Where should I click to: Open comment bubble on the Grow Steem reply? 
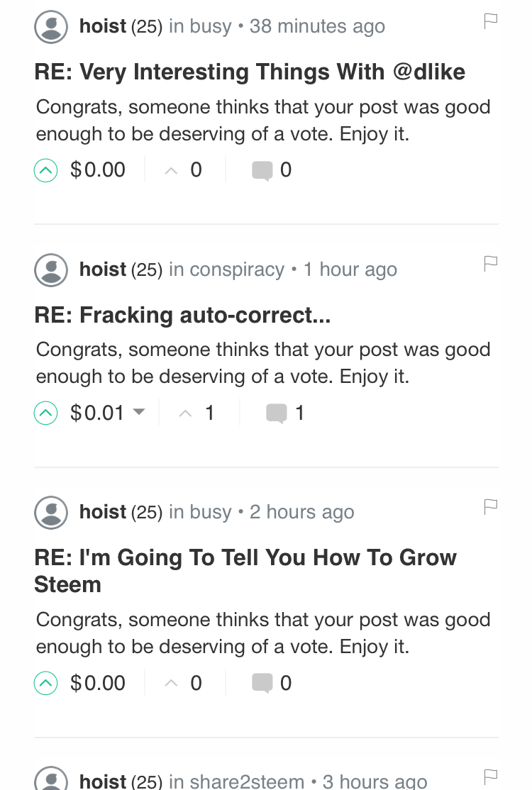262,684
